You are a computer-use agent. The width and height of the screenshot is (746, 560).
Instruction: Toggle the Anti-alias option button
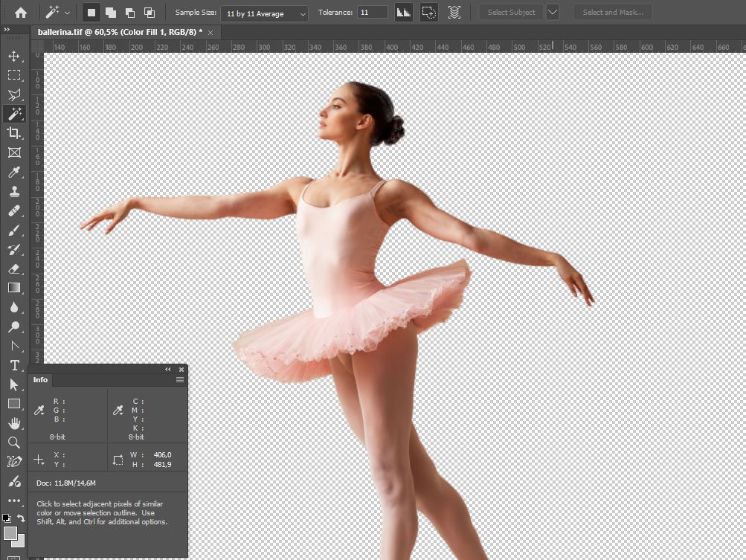coord(404,13)
